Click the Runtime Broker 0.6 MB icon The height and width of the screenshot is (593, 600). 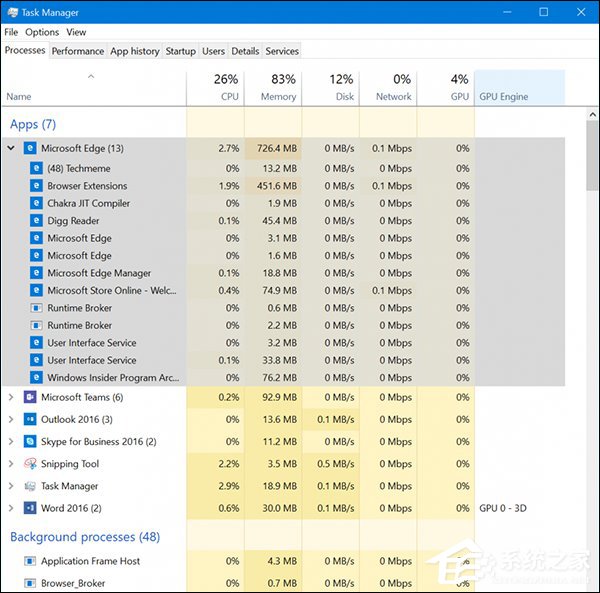tap(36, 308)
